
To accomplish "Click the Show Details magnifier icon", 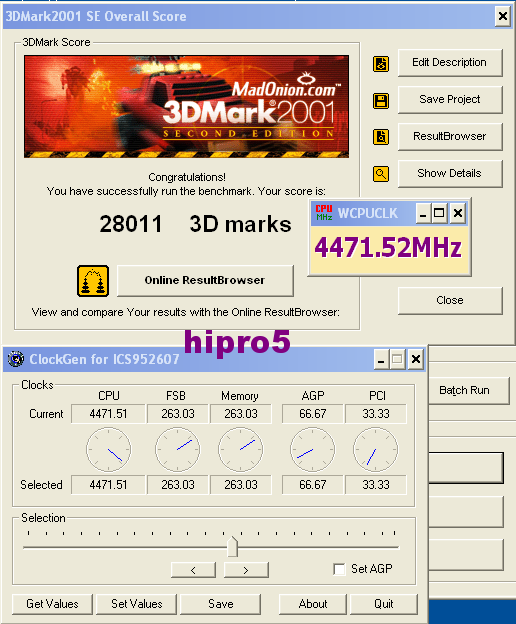I will (381, 174).
